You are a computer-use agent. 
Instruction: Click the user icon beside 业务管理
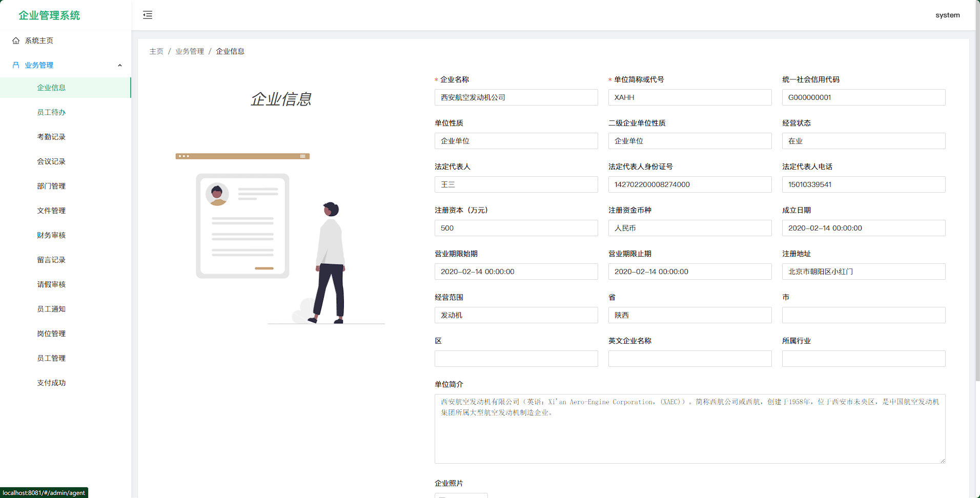[x=16, y=65]
